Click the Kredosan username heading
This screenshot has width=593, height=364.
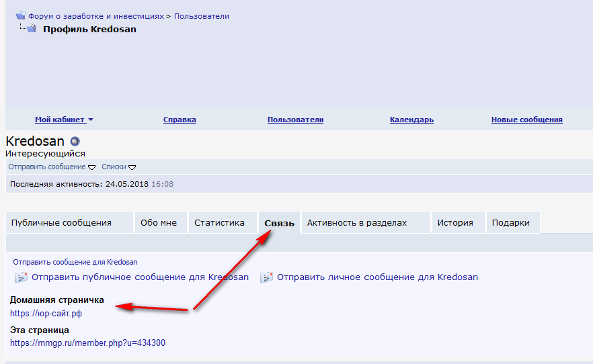coord(35,141)
